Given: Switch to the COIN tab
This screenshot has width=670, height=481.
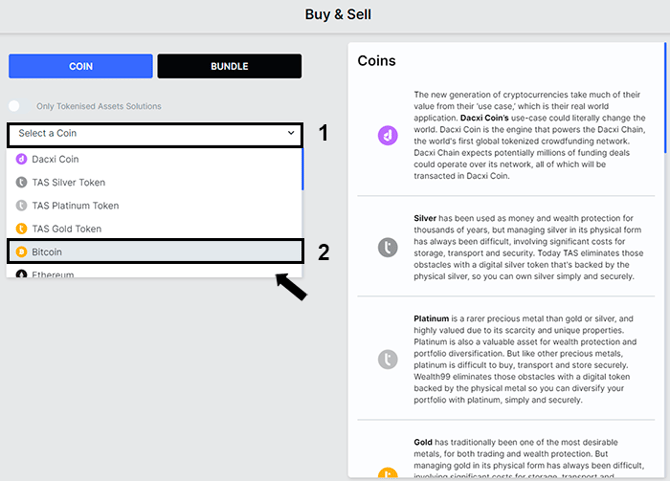Looking at the screenshot, I should pyautogui.click(x=81, y=66).
